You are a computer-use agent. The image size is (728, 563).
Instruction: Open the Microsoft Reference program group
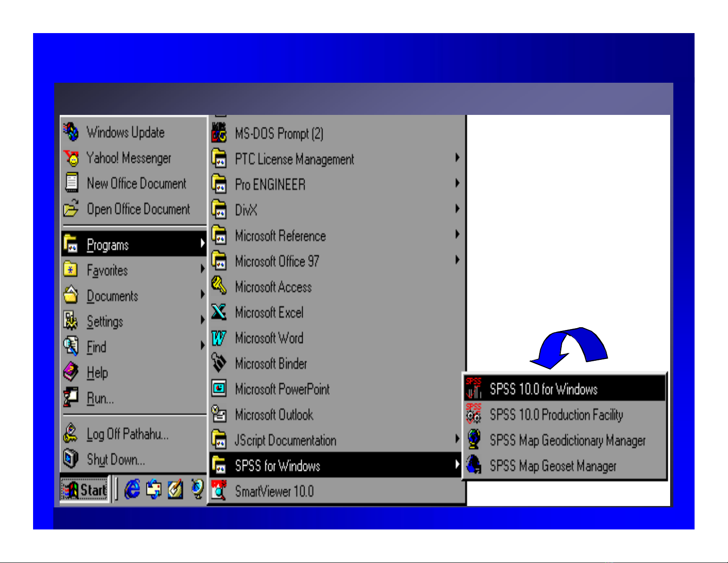click(337, 235)
